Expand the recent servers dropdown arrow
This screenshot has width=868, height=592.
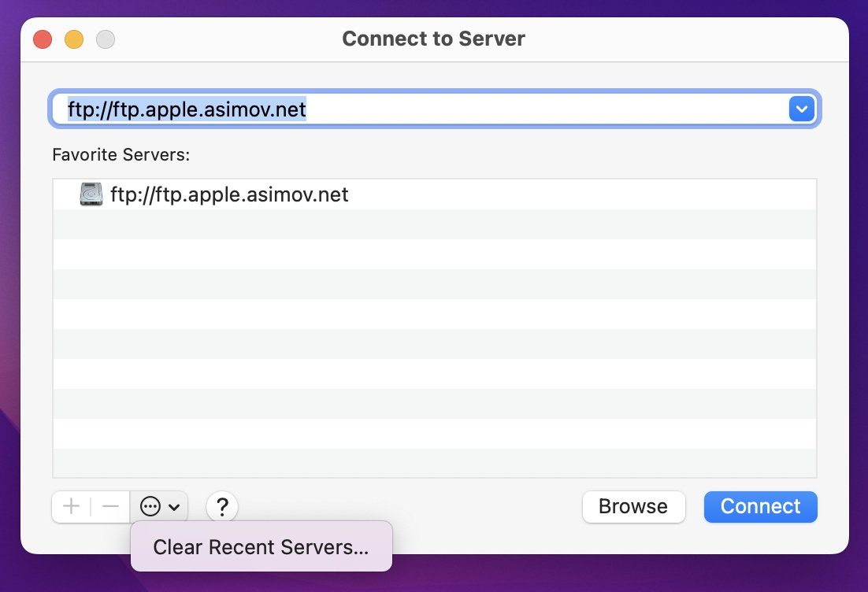[x=802, y=109]
